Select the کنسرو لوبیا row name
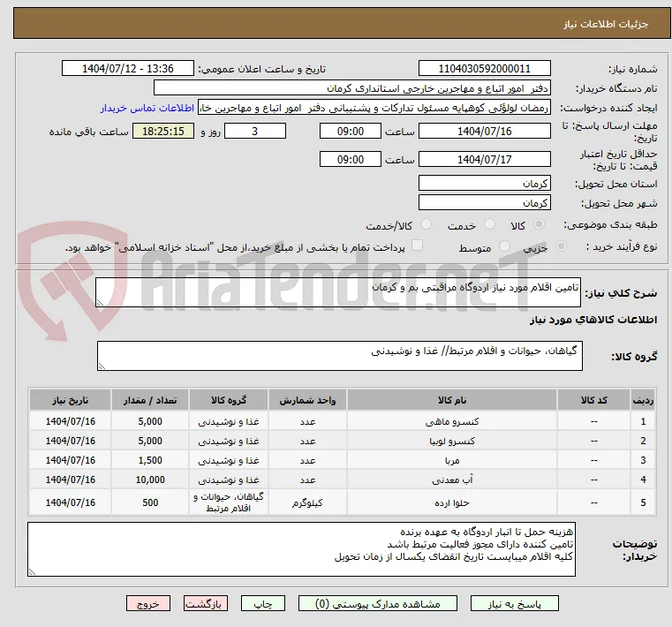This screenshot has height=627, width=672. click(452, 441)
